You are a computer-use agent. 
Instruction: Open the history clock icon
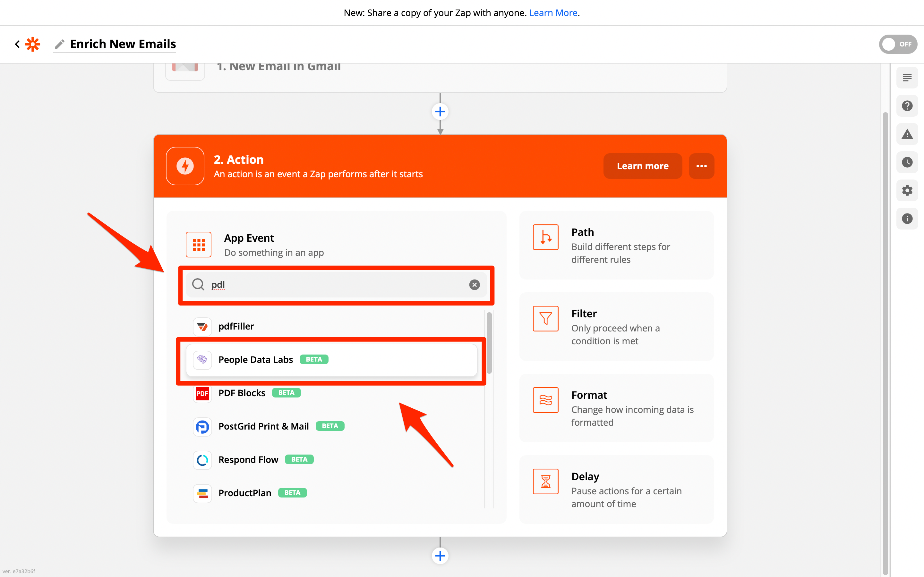pyautogui.click(x=907, y=162)
